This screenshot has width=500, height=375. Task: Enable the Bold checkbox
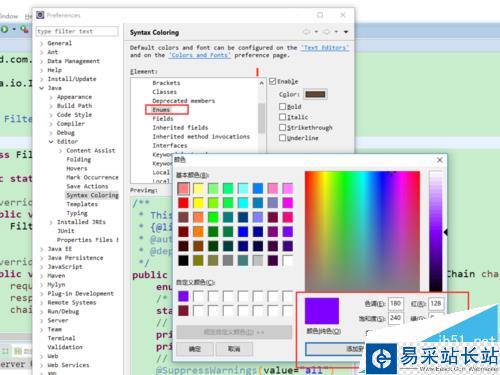pyautogui.click(x=282, y=106)
